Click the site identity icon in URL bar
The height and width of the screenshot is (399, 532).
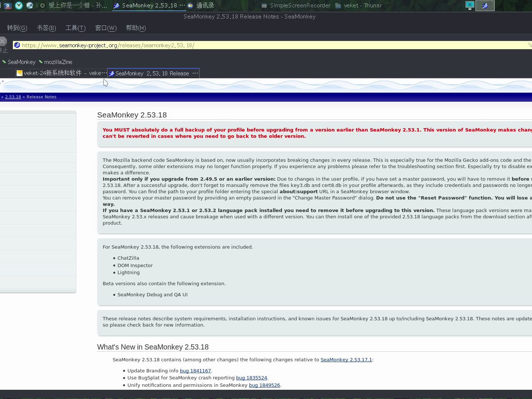click(x=17, y=45)
